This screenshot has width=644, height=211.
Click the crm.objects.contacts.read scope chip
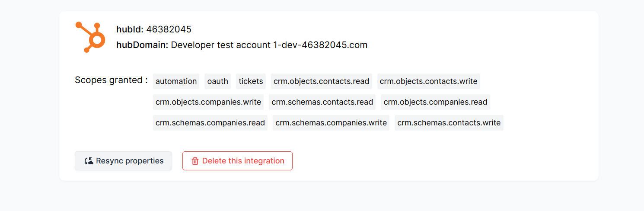(322, 81)
